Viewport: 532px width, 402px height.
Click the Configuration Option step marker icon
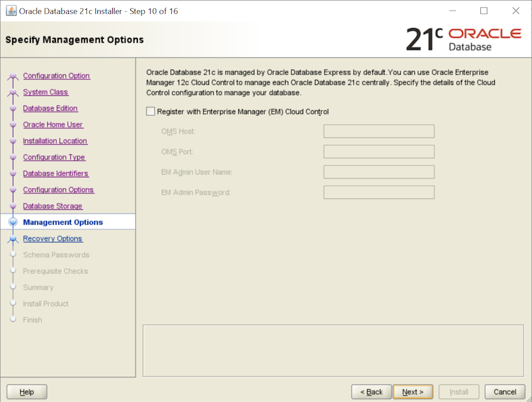(x=13, y=77)
